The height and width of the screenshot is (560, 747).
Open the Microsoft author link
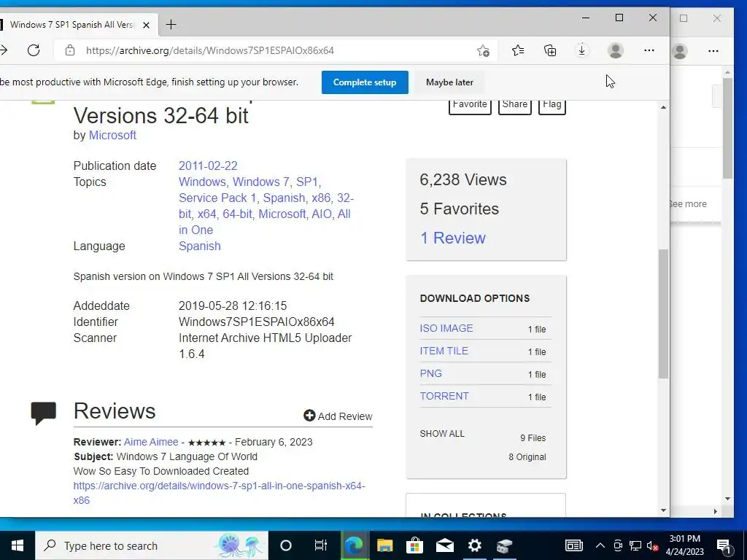[x=112, y=135]
